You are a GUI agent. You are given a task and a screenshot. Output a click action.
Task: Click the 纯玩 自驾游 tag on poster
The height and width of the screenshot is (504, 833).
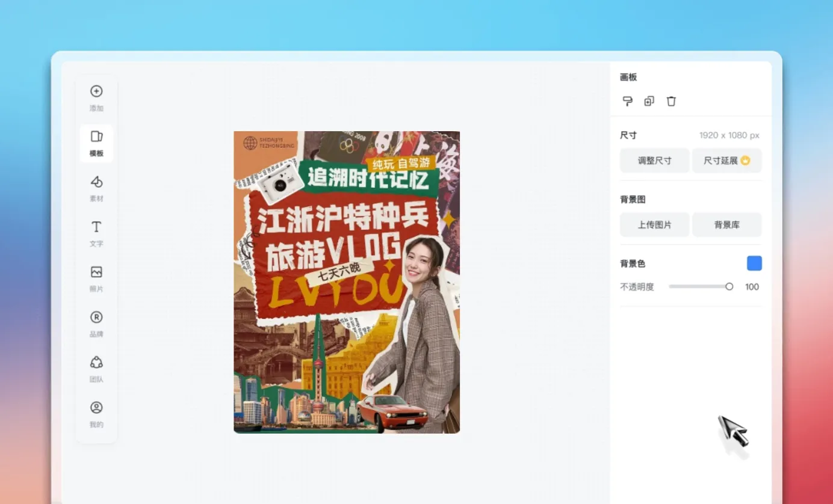[x=401, y=164]
